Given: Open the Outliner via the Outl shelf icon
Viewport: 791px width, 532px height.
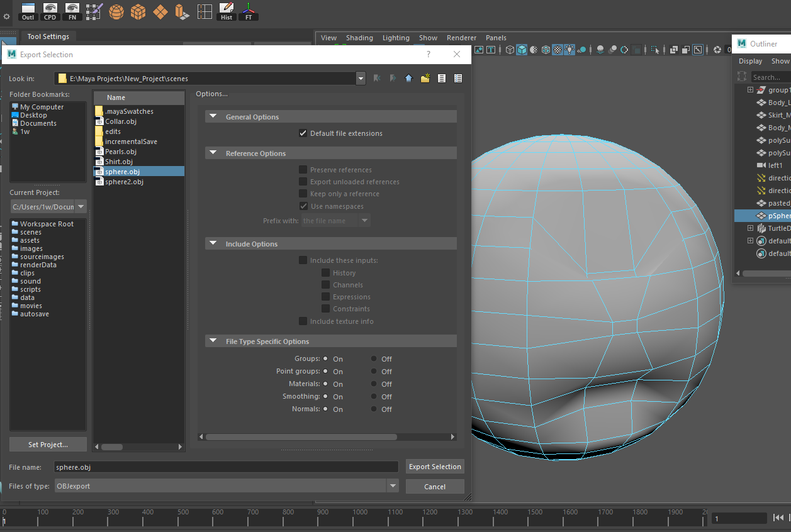Looking at the screenshot, I should pyautogui.click(x=28, y=11).
